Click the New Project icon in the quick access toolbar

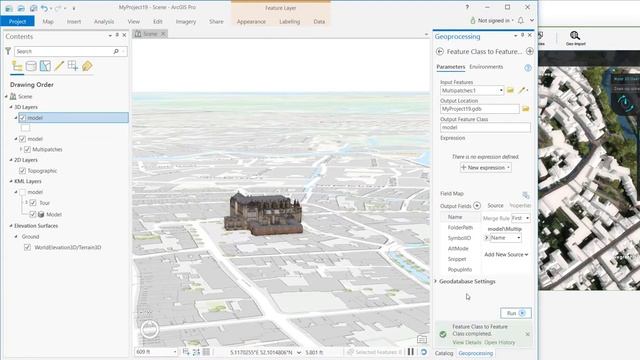pyautogui.click(x=9, y=8)
